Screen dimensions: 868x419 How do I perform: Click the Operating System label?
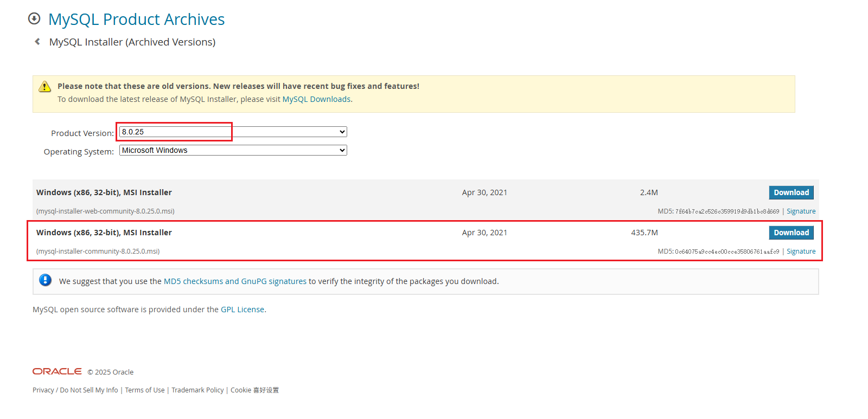point(79,152)
